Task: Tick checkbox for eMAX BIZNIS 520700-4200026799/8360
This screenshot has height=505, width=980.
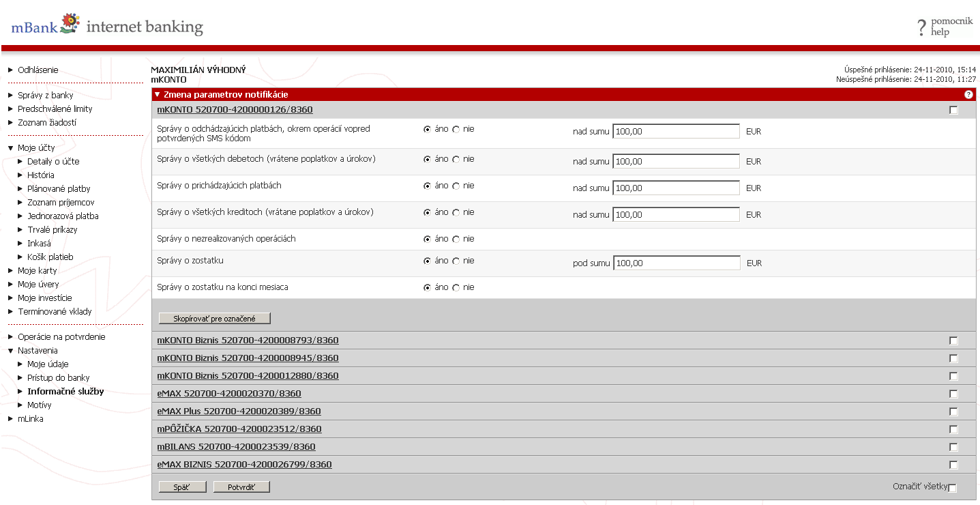Action: (953, 465)
